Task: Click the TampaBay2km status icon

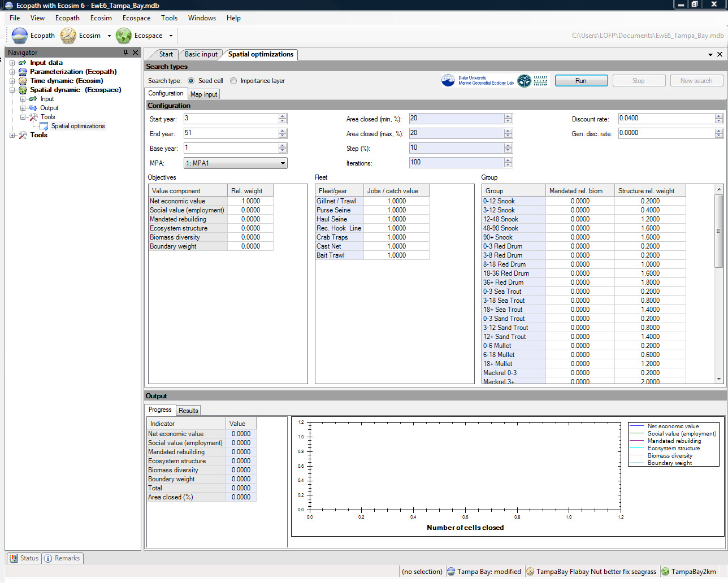Action: [665, 572]
